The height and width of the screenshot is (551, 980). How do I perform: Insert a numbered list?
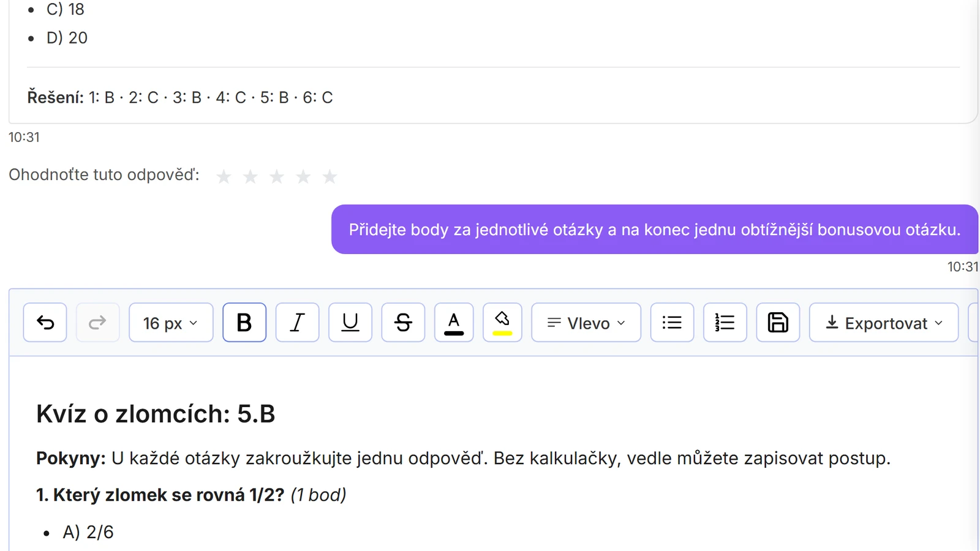725,322
